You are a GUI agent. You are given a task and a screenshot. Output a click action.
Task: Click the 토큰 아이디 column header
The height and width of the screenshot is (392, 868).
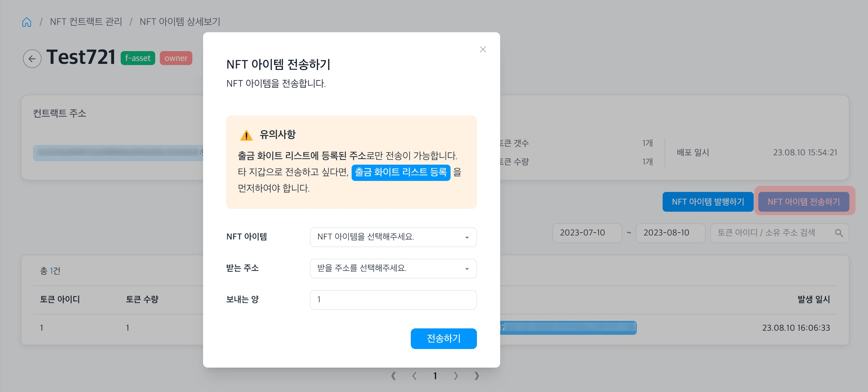pos(60,299)
